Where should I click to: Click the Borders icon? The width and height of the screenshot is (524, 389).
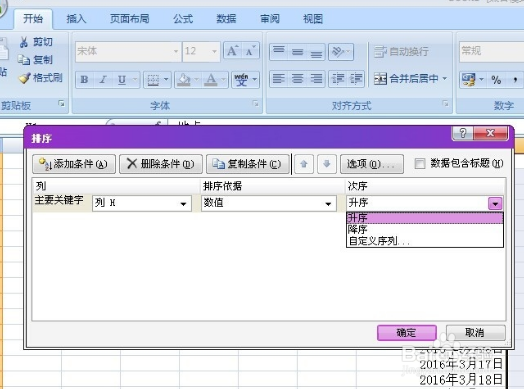point(153,80)
